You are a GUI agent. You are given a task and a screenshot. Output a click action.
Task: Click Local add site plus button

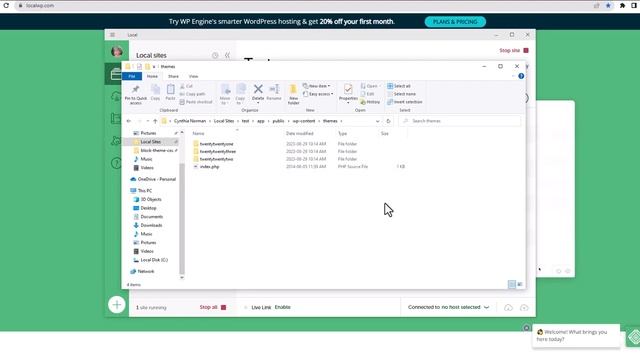[117, 304]
